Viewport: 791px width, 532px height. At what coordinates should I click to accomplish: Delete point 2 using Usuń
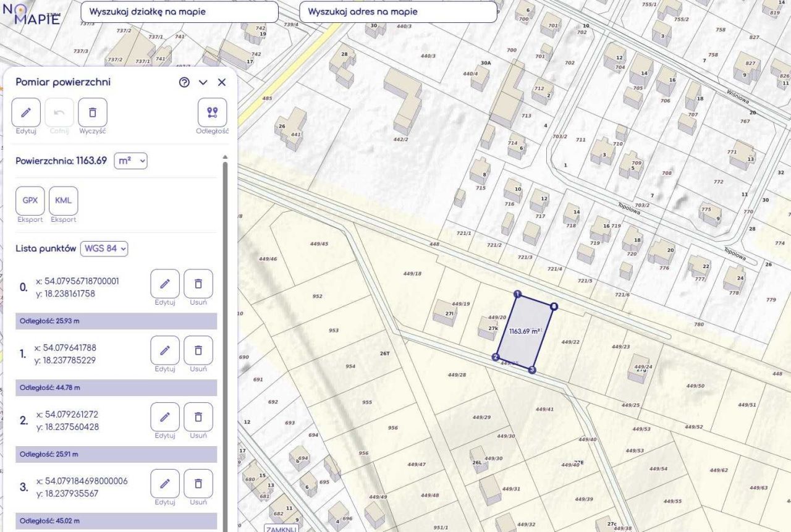198,417
